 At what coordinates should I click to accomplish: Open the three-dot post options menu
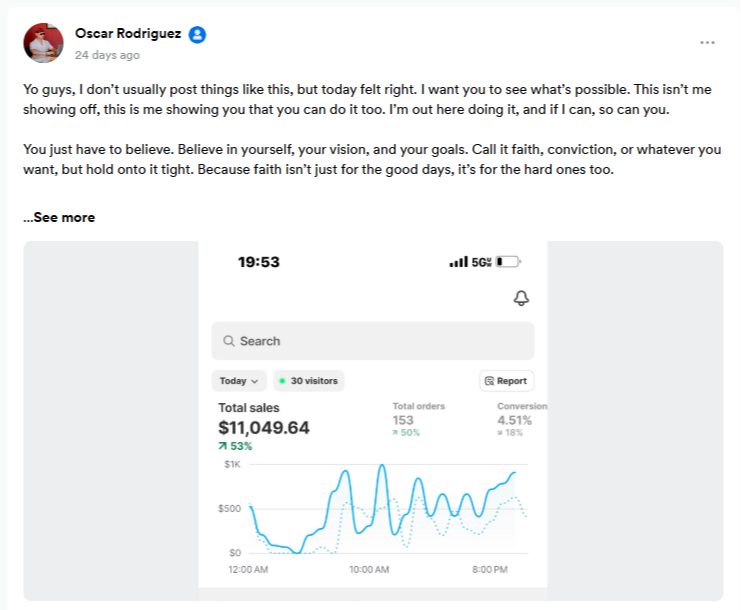(x=707, y=43)
